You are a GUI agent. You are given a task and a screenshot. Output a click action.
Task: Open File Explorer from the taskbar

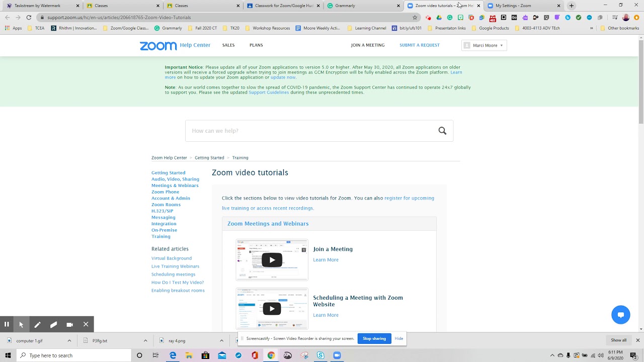189,355
